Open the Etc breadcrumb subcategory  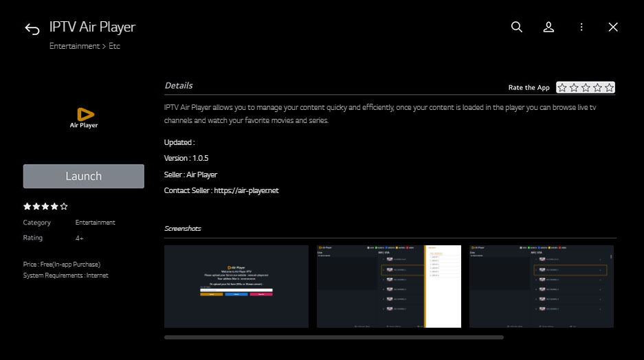tap(114, 46)
